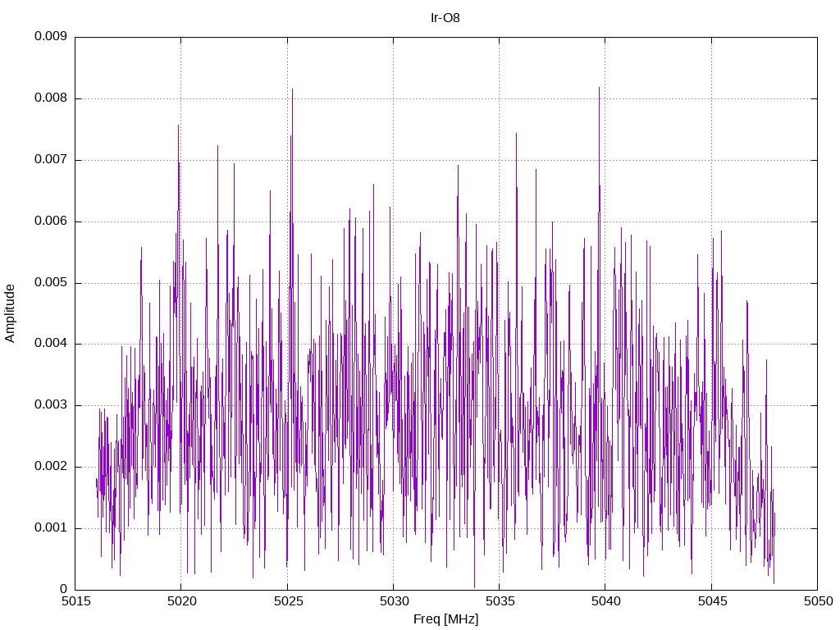Screen dimensions: 840x630
Task: Click the 5040 x-axis tick label
Action: coord(606,601)
